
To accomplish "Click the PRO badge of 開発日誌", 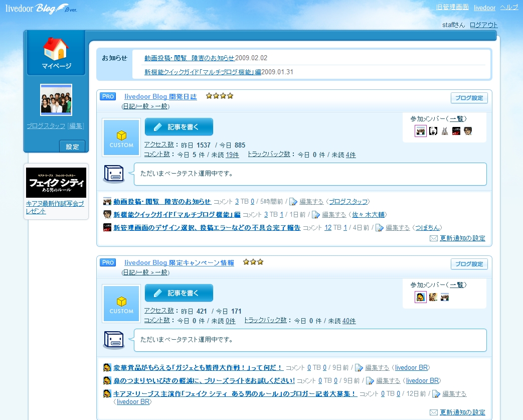I will (x=108, y=96).
